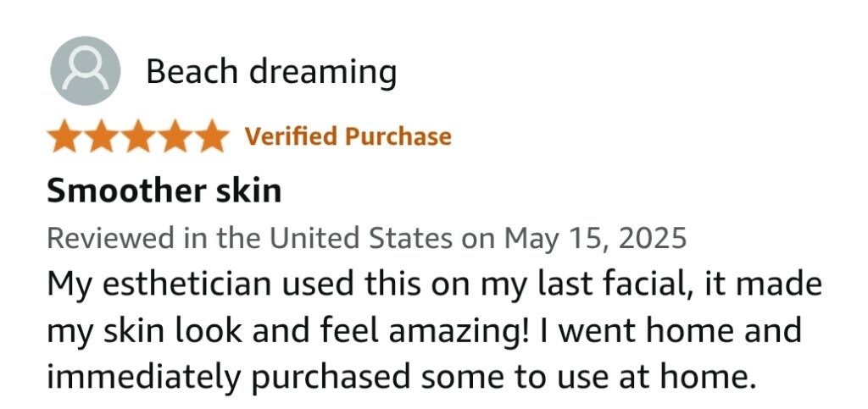Open the Beach dreaming profile name
Screen dimensions: 868x409
[x=271, y=73]
